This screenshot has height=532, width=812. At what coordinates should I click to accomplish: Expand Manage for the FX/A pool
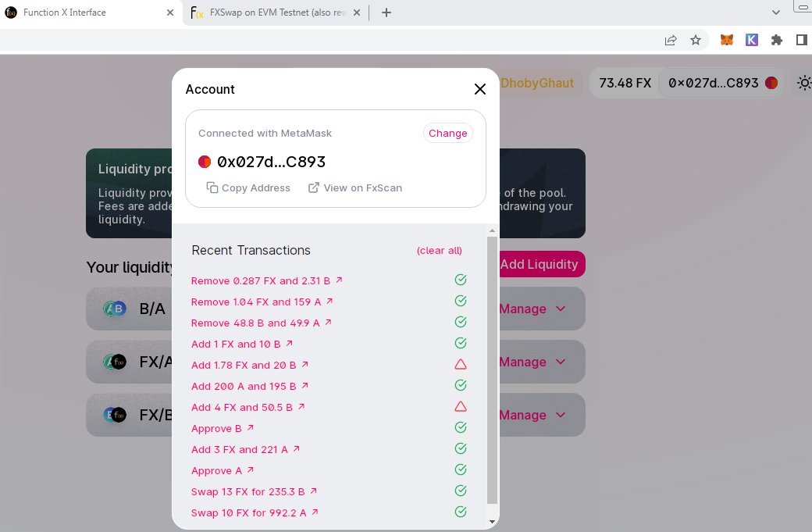[532, 362]
